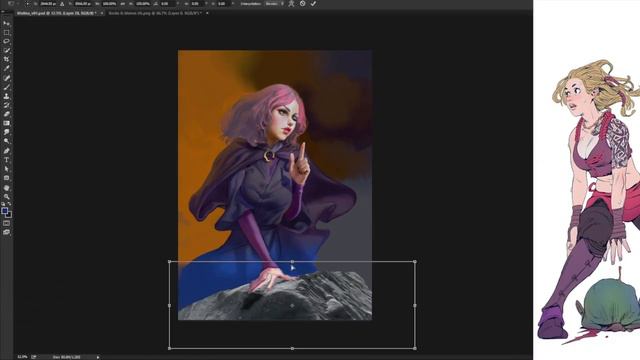Select the Crop tool

[7, 59]
